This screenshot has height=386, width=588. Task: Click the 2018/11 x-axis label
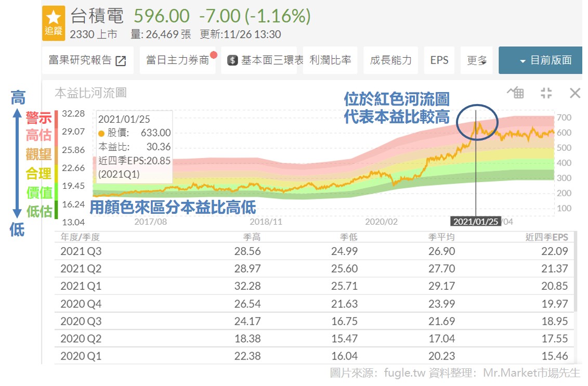point(266,222)
